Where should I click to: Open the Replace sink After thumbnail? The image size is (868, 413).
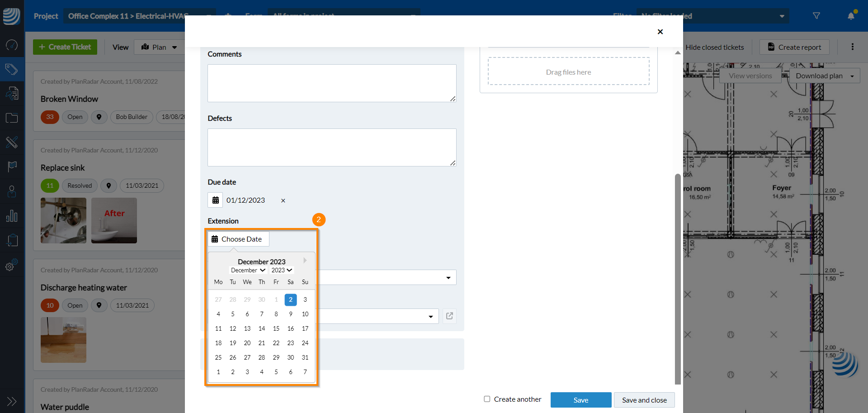click(x=114, y=220)
